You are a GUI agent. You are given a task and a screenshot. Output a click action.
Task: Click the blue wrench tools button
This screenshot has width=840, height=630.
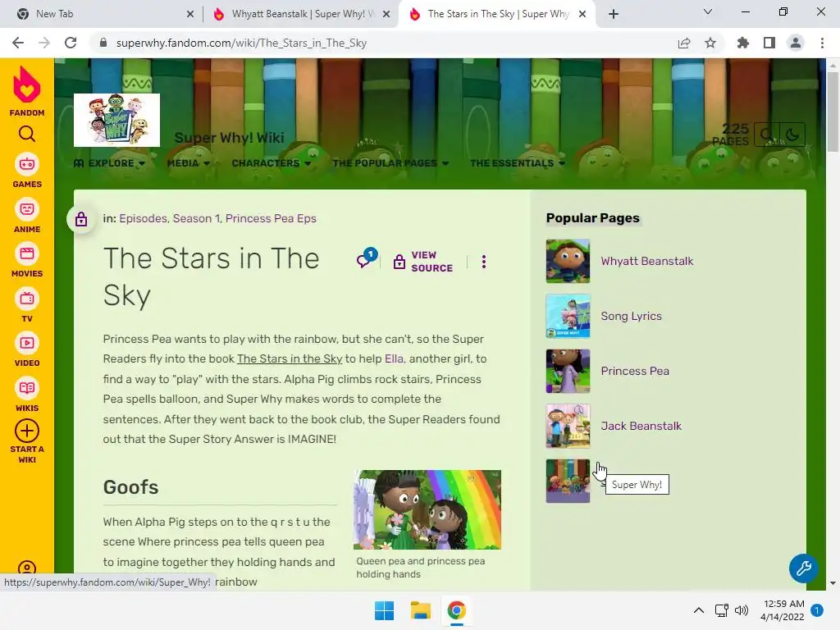click(803, 568)
